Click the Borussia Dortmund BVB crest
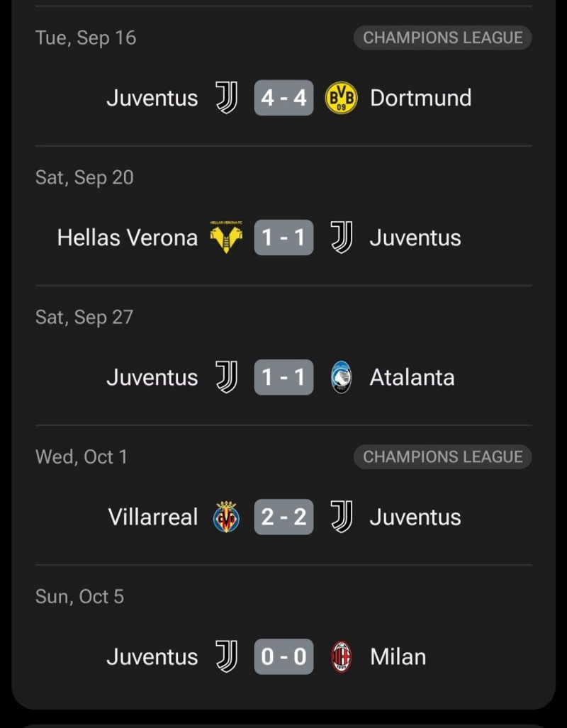 (341, 98)
